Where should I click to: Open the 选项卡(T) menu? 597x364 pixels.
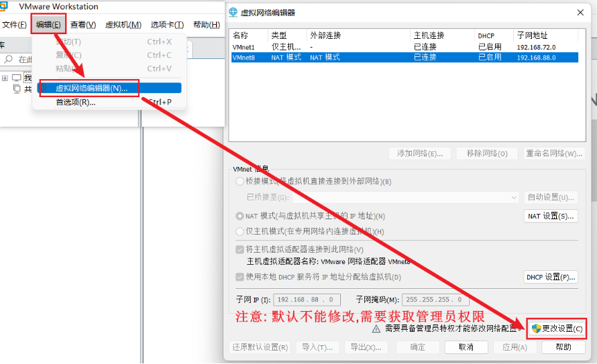click(x=167, y=25)
